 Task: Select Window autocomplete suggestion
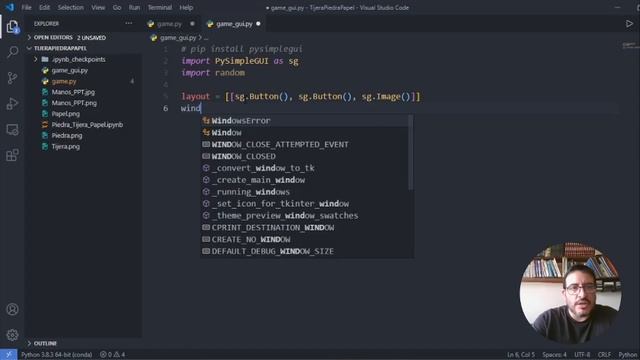click(x=305, y=132)
